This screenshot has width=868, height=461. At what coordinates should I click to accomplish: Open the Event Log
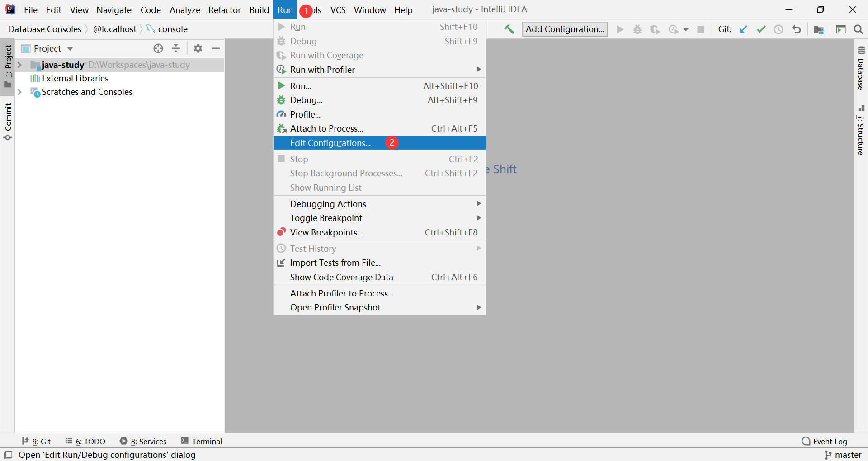pos(824,441)
